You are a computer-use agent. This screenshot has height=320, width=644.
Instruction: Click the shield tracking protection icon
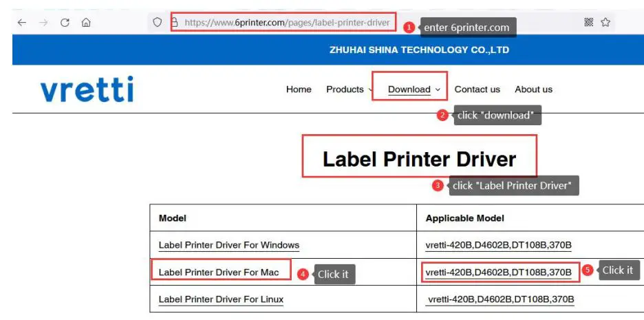pos(158,22)
